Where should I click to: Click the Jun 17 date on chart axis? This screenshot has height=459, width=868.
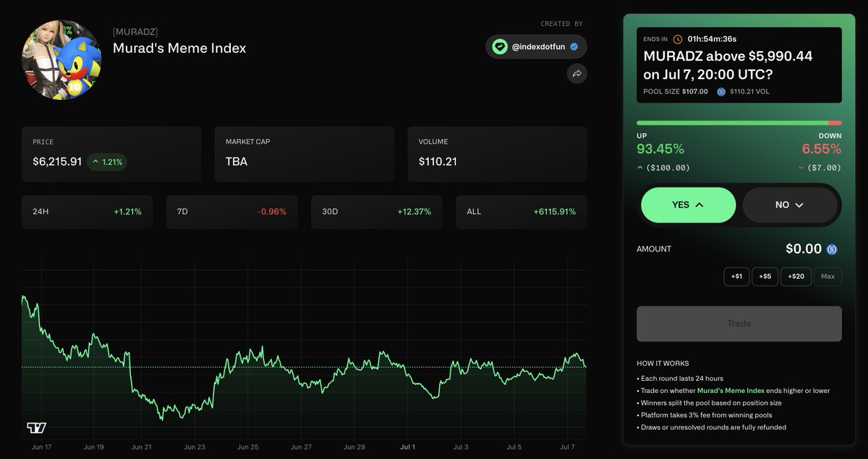(43, 447)
